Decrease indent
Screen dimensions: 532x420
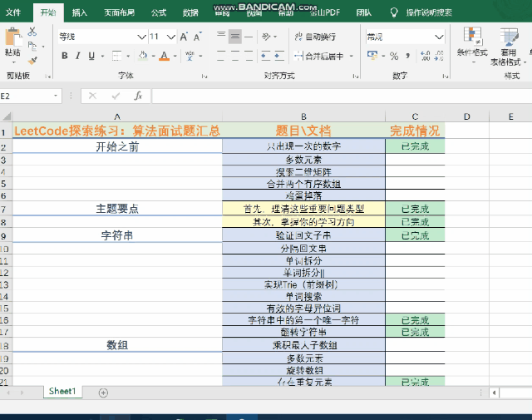[x=266, y=56]
